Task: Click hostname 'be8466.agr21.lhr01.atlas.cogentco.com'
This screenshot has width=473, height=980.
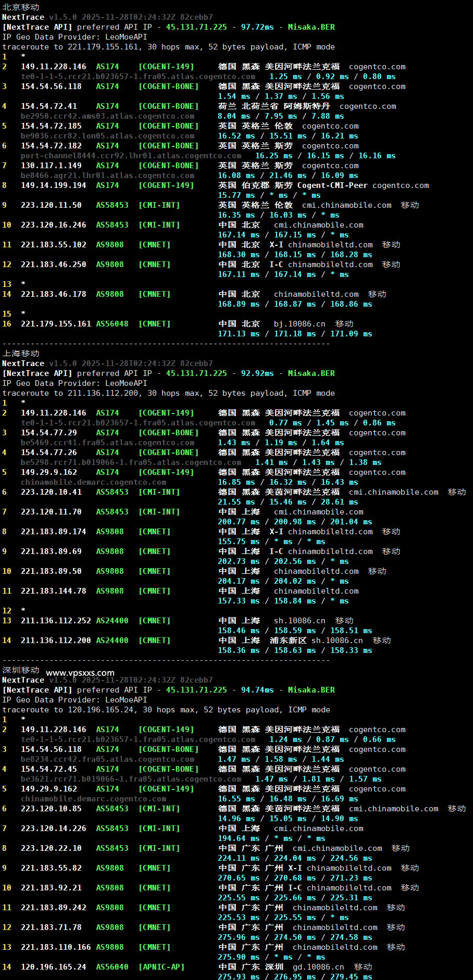Action: tap(107, 175)
